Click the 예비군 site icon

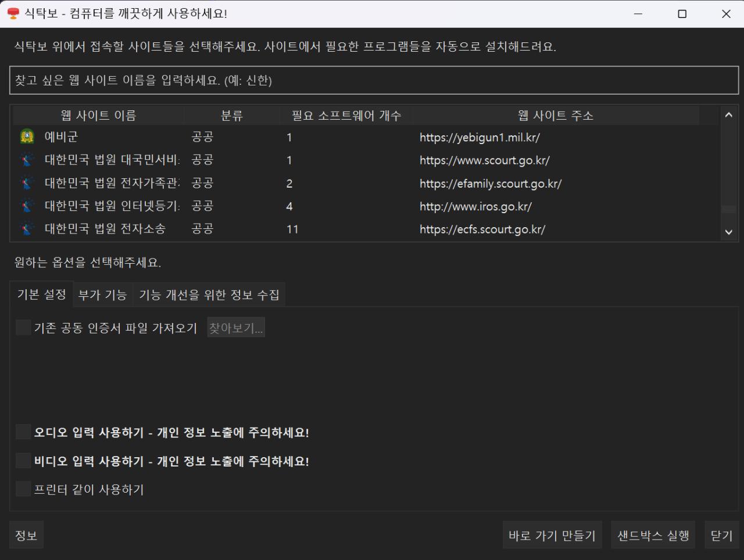click(27, 137)
